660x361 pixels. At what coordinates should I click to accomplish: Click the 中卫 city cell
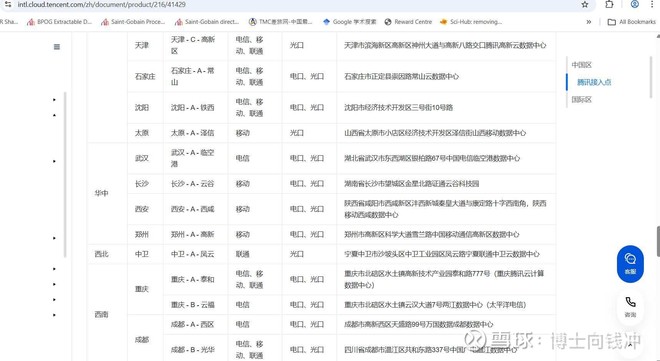pos(145,254)
